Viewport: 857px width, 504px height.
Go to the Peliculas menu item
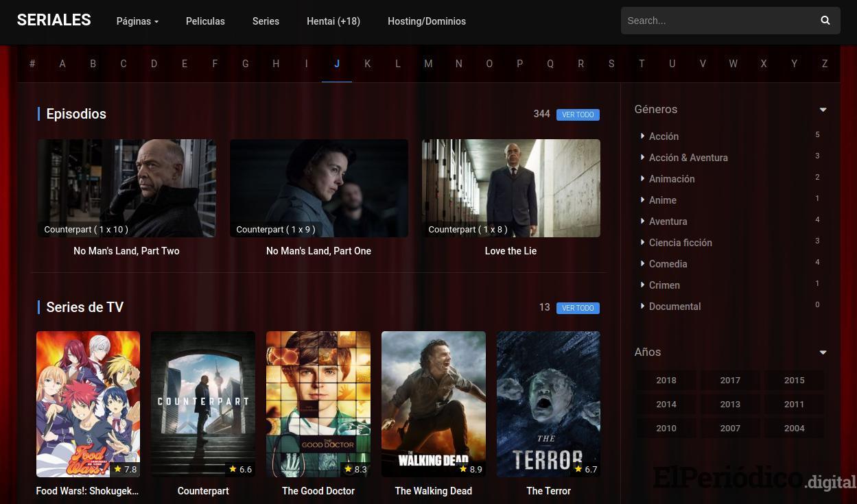pos(205,21)
